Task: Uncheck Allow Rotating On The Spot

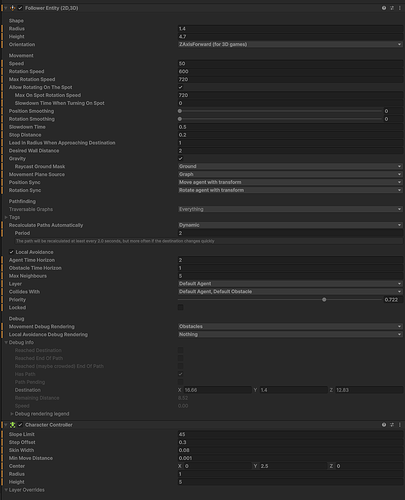Action: [x=181, y=87]
